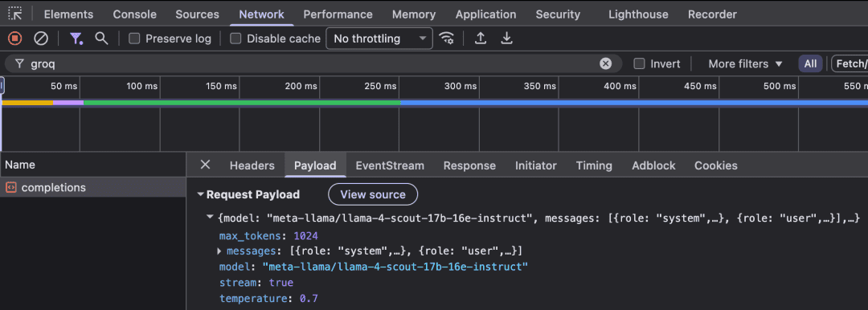Expand the messages array
Image resolution: width=868 pixels, height=310 pixels.
[219, 251]
